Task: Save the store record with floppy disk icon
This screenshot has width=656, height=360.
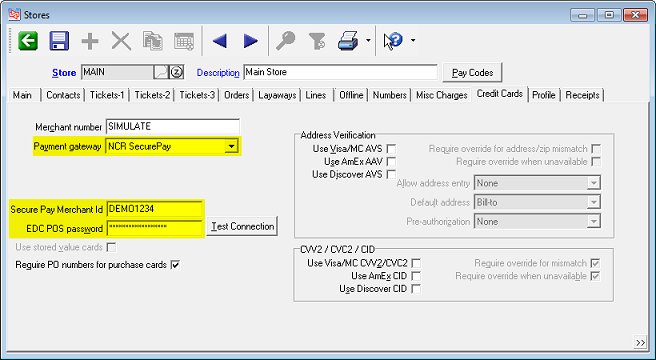Action: pos(59,41)
